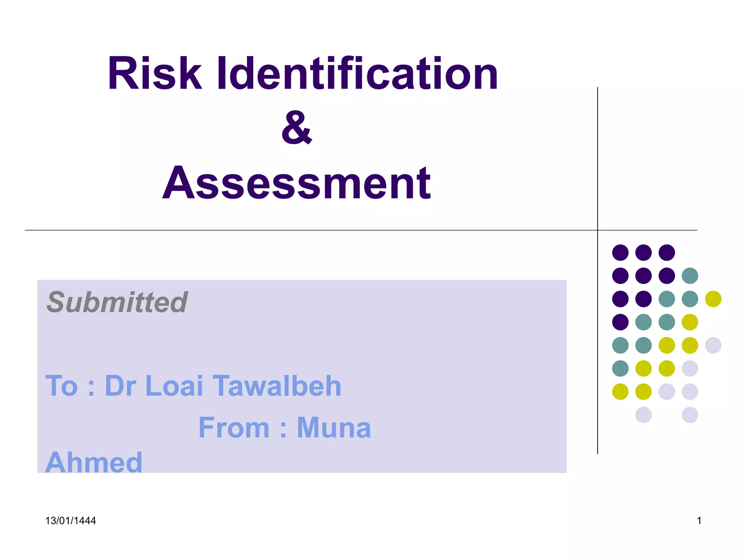Click the date 13/01/1444 in the footer

tap(70, 521)
